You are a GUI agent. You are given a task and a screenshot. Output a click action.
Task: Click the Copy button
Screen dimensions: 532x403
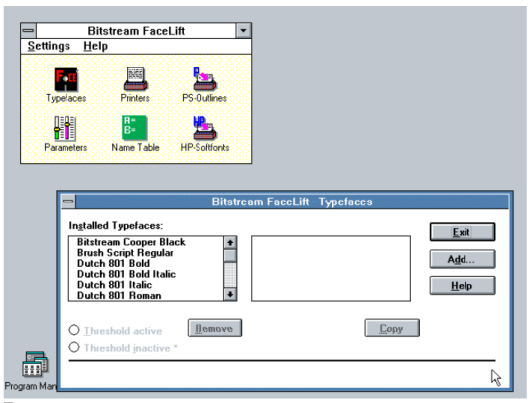[x=392, y=328]
